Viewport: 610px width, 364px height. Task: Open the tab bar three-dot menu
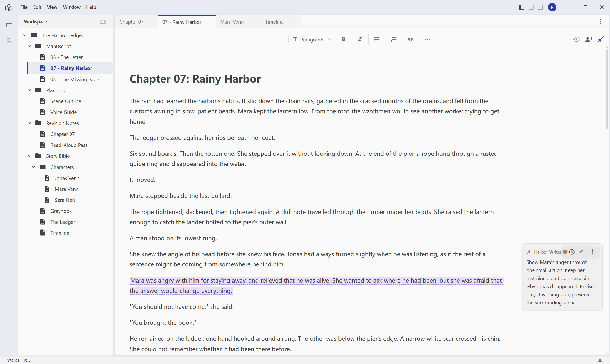(x=601, y=22)
